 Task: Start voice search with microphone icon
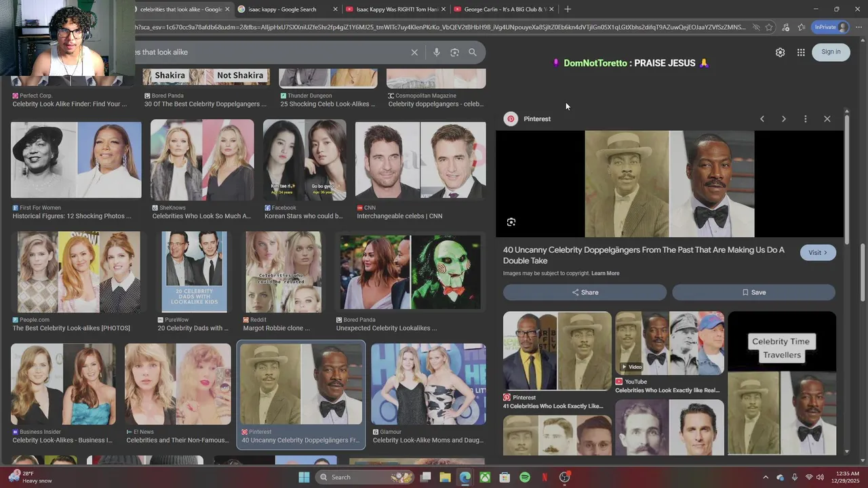437,52
